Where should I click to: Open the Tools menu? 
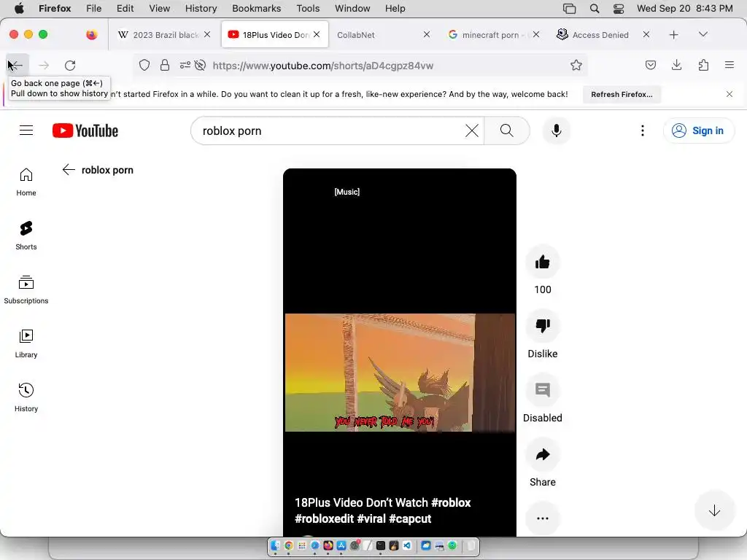[308, 8]
